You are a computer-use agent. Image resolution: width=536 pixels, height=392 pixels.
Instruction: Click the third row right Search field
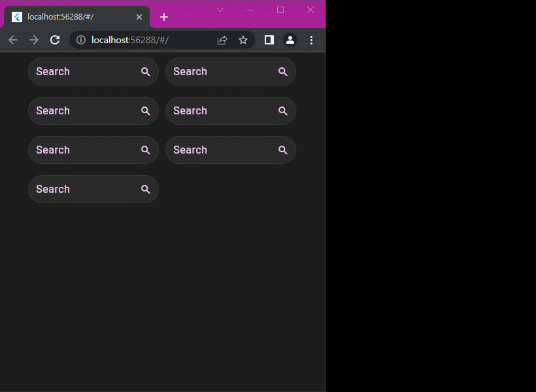[231, 150]
